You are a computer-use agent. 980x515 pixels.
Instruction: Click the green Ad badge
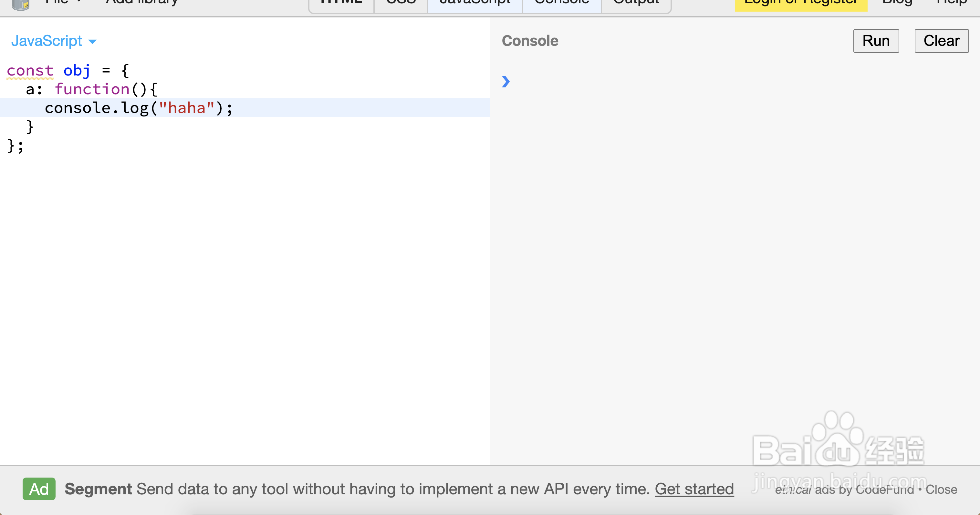(39, 489)
